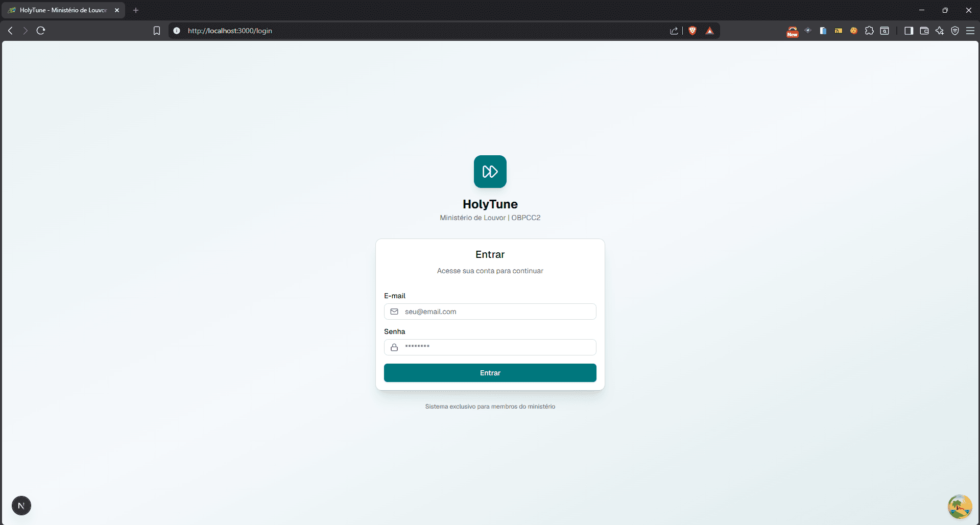Go forward with browser forward arrow
The width and height of the screenshot is (980, 525).
pyautogui.click(x=26, y=31)
